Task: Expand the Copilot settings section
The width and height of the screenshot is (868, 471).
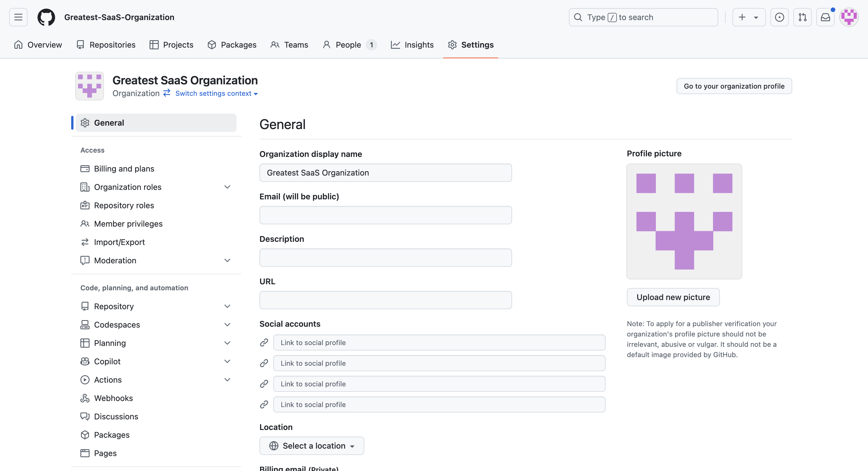Action: [227, 361]
